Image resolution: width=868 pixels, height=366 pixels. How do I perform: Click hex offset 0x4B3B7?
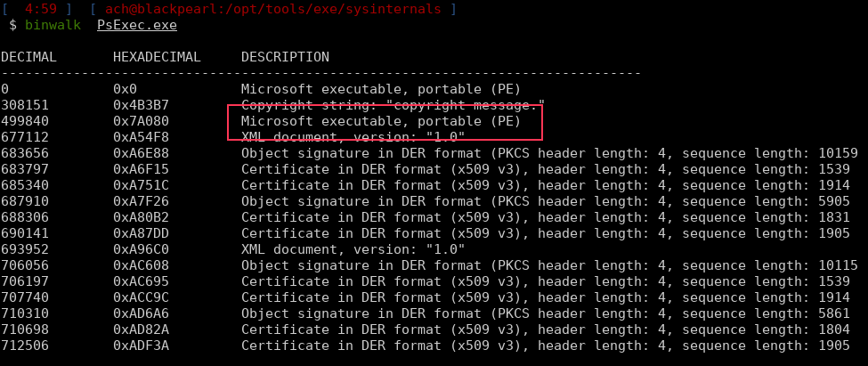click(x=139, y=105)
